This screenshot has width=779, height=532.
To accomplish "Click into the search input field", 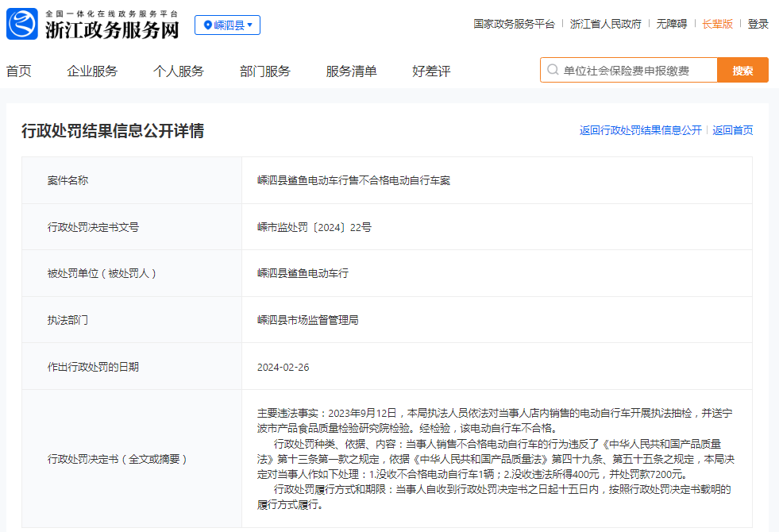I will click(635, 71).
